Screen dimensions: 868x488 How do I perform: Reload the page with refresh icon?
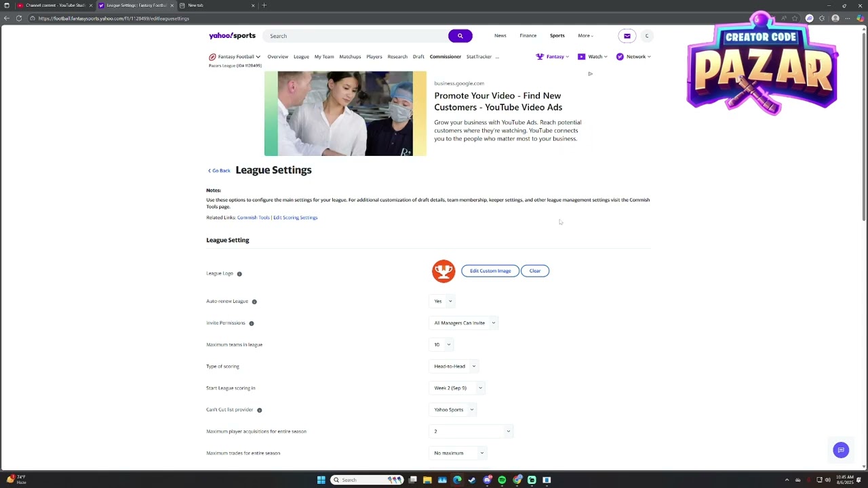[19, 18]
